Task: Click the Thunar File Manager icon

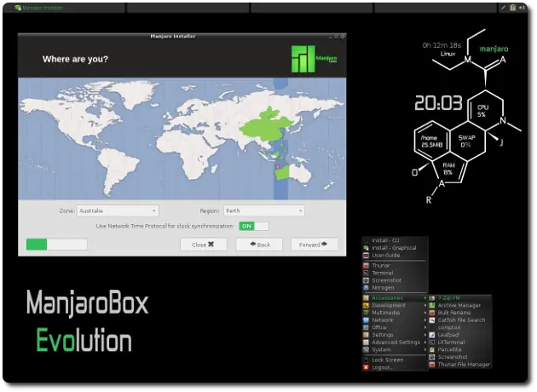Action: pyautogui.click(x=432, y=365)
